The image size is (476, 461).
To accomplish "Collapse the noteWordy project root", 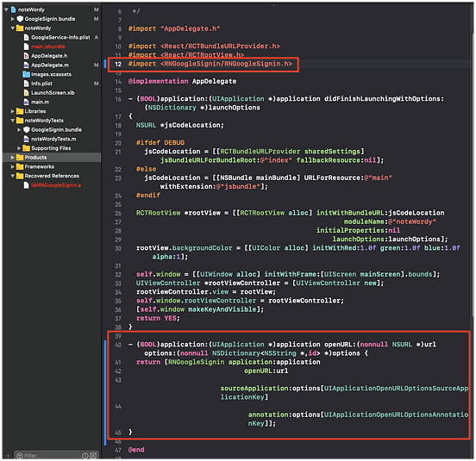I will pos(6,9).
